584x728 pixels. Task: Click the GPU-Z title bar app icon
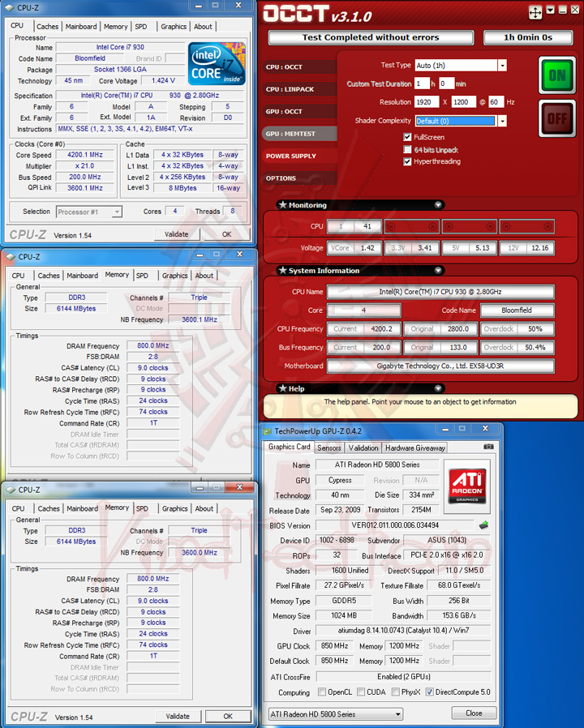267,431
